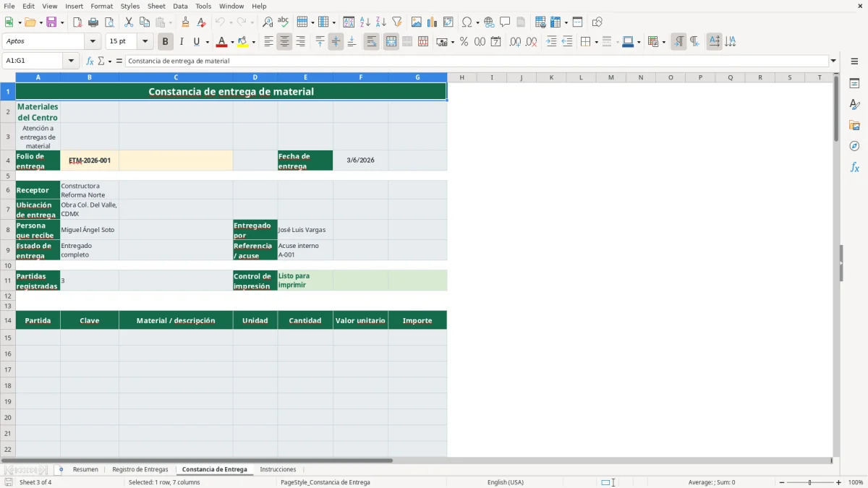868x488 pixels.
Task: Open the font size dropdown list
Action: click(145, 42)
